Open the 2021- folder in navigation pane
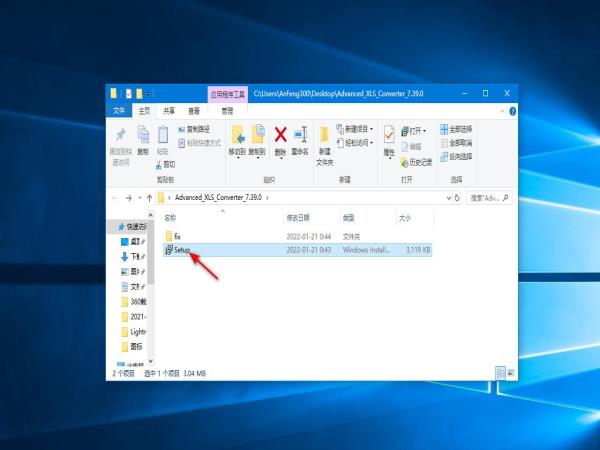The width and height of the screenshot is (600, 450). click(x=134, y=317)
